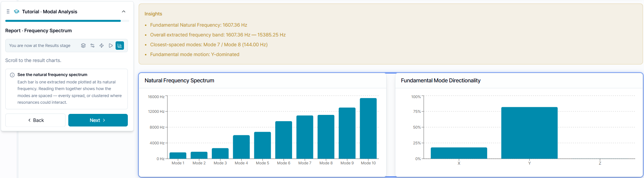Click the '4000 Hz' axis label

[x=157, y=143]
